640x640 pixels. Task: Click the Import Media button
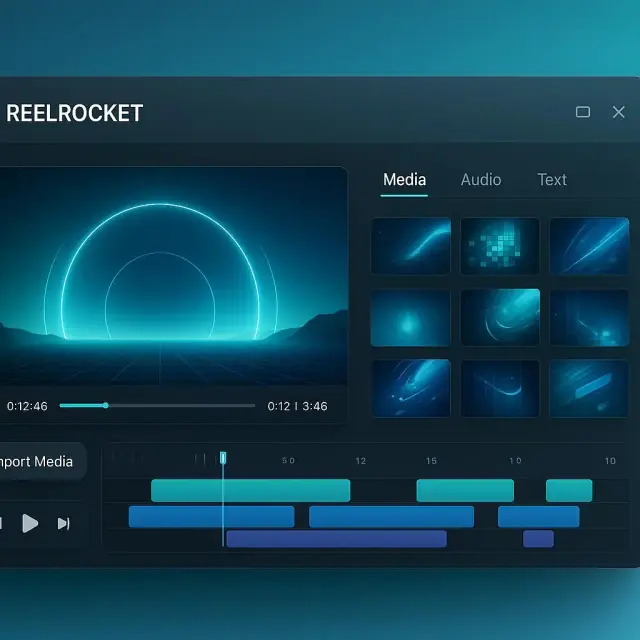[43, 461]
